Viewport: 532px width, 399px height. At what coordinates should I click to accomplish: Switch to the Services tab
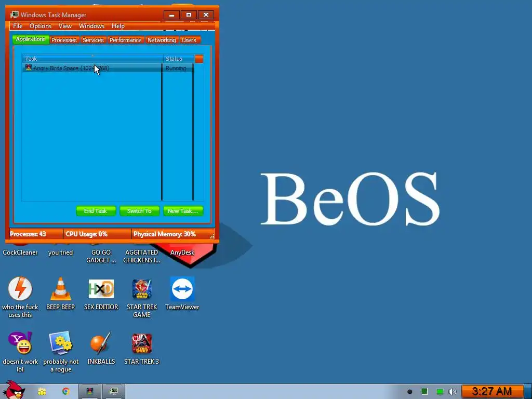pos(93,40)
